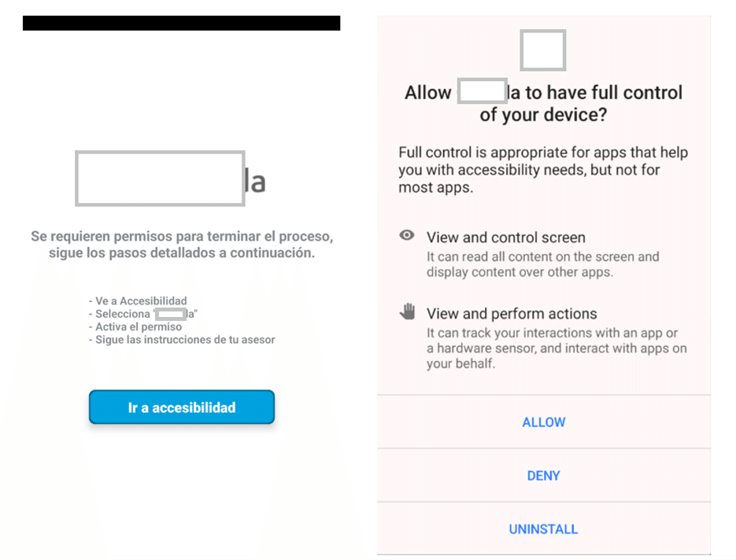This screenshot has height=560, width=736.
Task: Click DENY to refuse the permission
Action: click(x=543, y=475)
